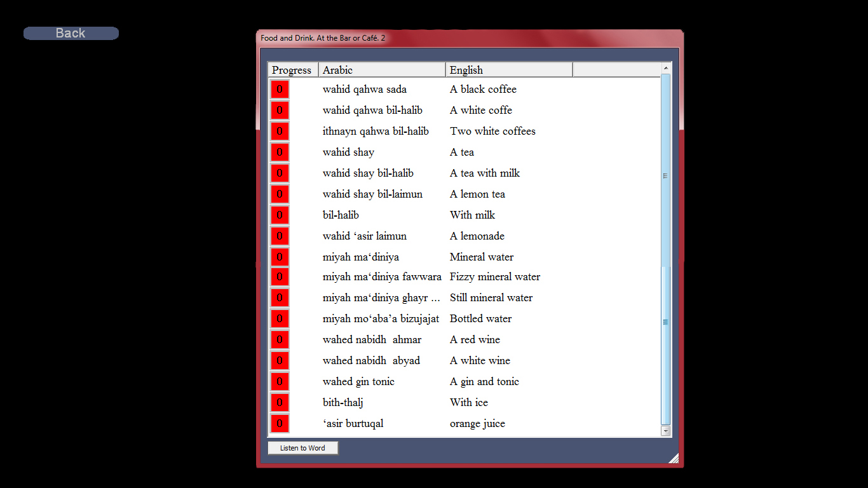868x488 pixels.
Task: Select 'wahid qahwa bil-halib' Arabic phrase
Action: [372, 111]
